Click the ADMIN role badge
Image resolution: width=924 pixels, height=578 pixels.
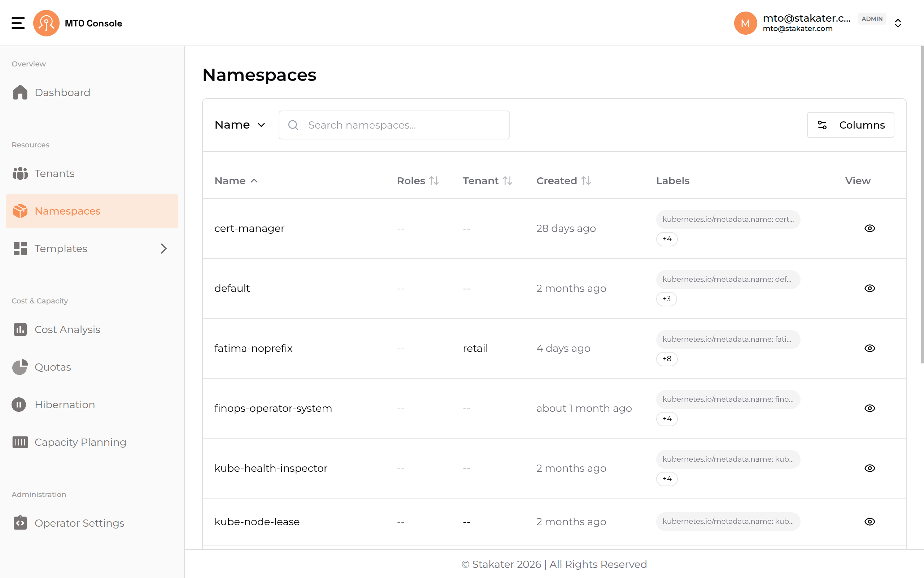coord(872,19)
